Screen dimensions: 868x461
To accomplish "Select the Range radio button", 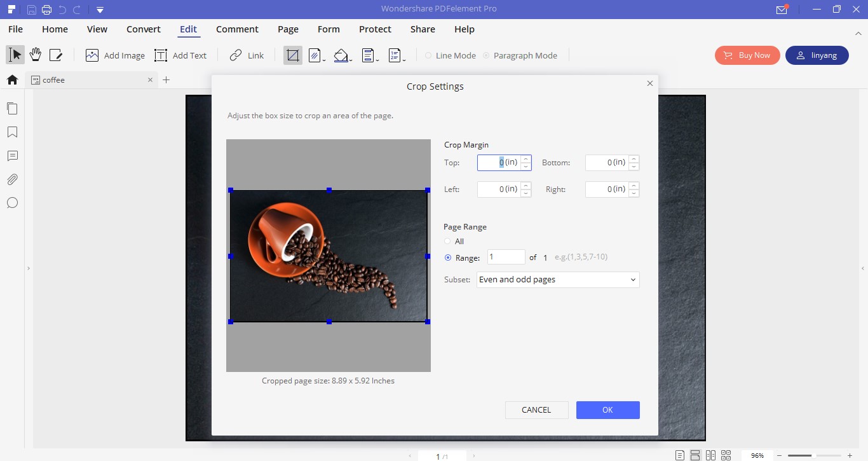I will click(x=448, y=258).
